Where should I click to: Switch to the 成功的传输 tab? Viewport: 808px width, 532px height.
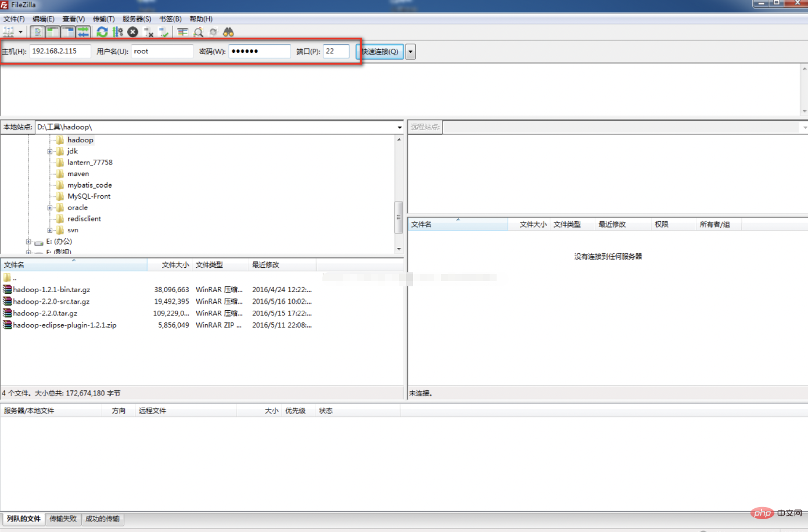point(103,519)
